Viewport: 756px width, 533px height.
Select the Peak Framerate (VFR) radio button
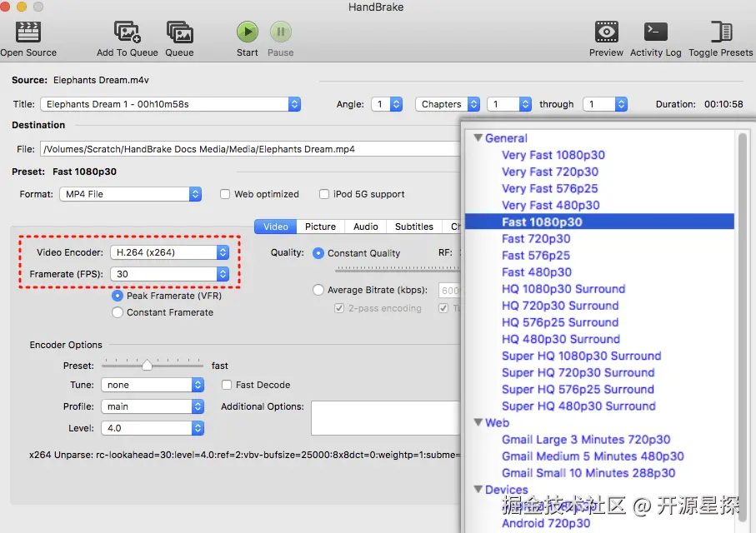coord(118,296)
